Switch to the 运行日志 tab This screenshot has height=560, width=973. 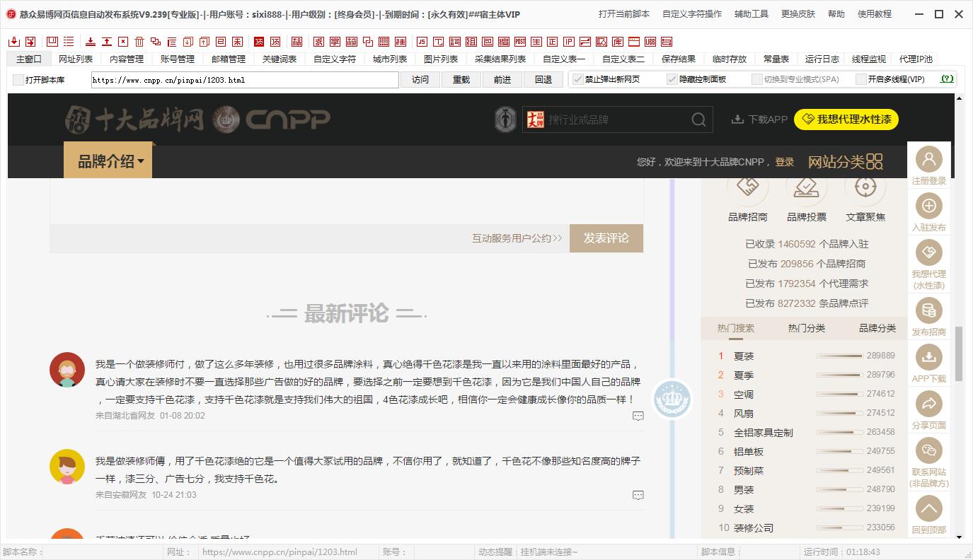[x=822, y=59]
